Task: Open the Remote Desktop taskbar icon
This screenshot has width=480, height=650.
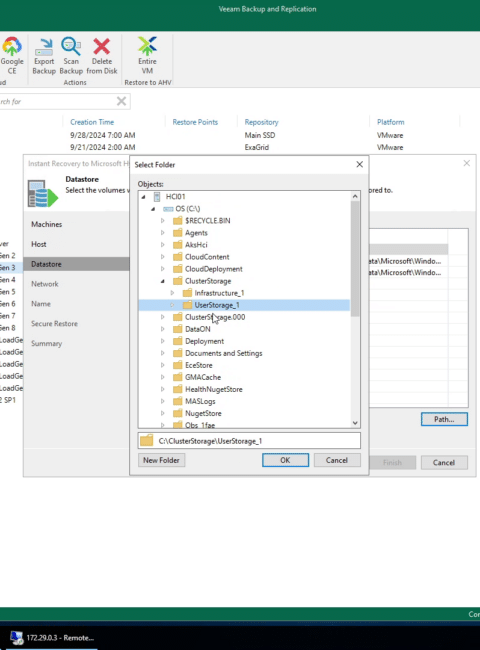Action: pos(17,638)
